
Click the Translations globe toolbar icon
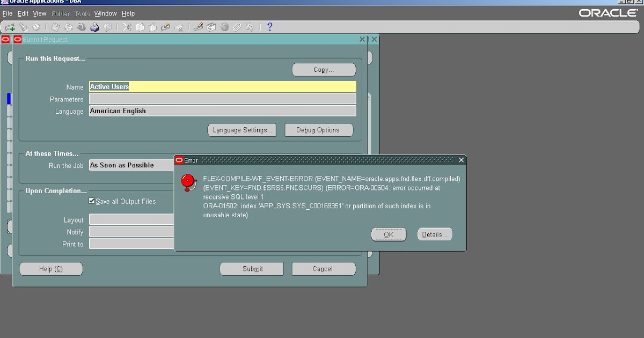pos(224,27)
